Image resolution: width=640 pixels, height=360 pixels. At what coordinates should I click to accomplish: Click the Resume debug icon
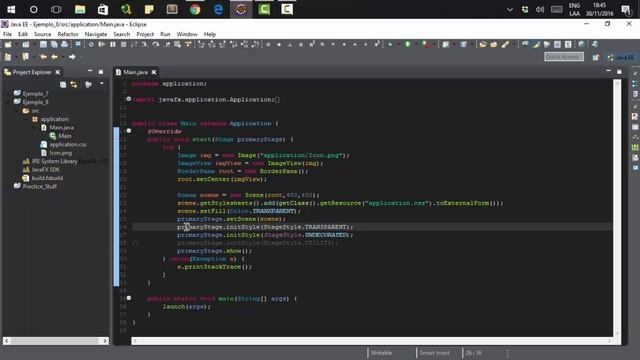[x=102, y=44]
